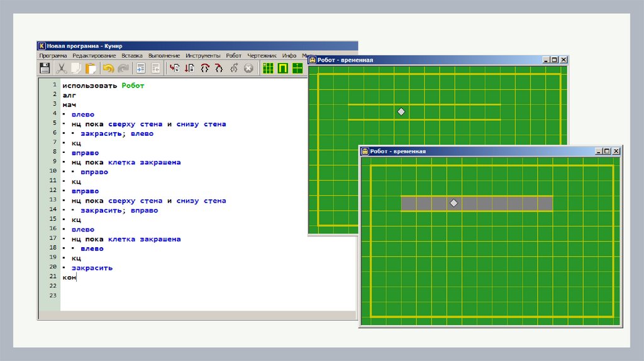The width and height of the screenshot is (644, 361).
Task: Click 'нц пока сверху стена' on line 5
Action: point(117,124)
